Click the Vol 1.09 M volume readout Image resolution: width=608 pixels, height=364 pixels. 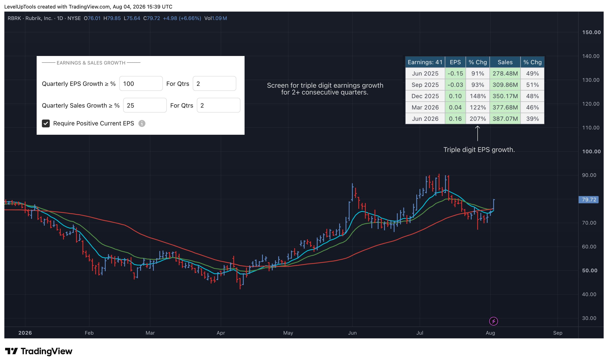(x=216, y=18)
